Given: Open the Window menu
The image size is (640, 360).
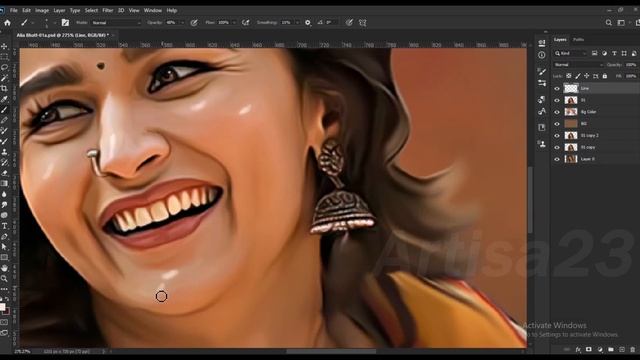Looking at the screenshot, I should pyautogui.click(x=153, y=10).
